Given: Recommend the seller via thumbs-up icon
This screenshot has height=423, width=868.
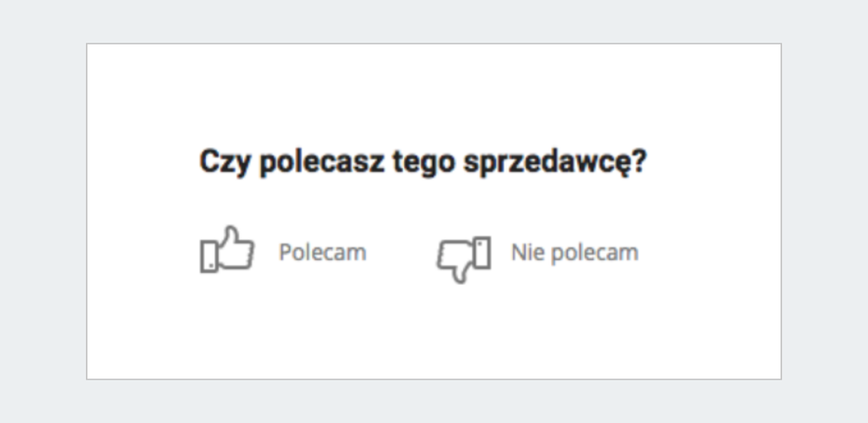Looking at the screenshot, I should (x=227, y=249).
